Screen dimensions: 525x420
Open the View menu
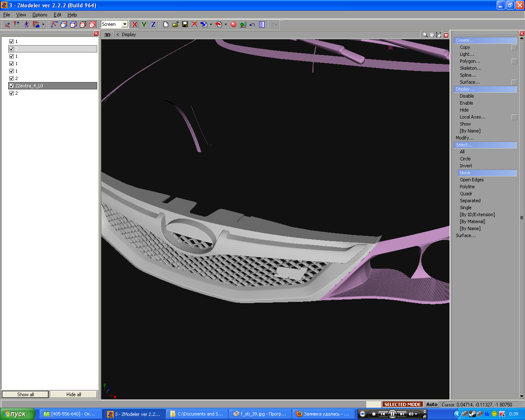pos(21,15)
